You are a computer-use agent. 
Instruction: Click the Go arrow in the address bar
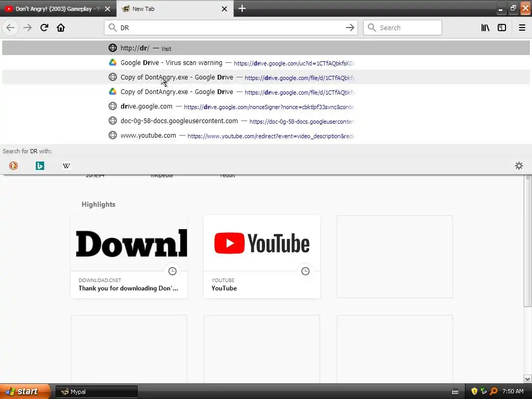pos(350,28)
